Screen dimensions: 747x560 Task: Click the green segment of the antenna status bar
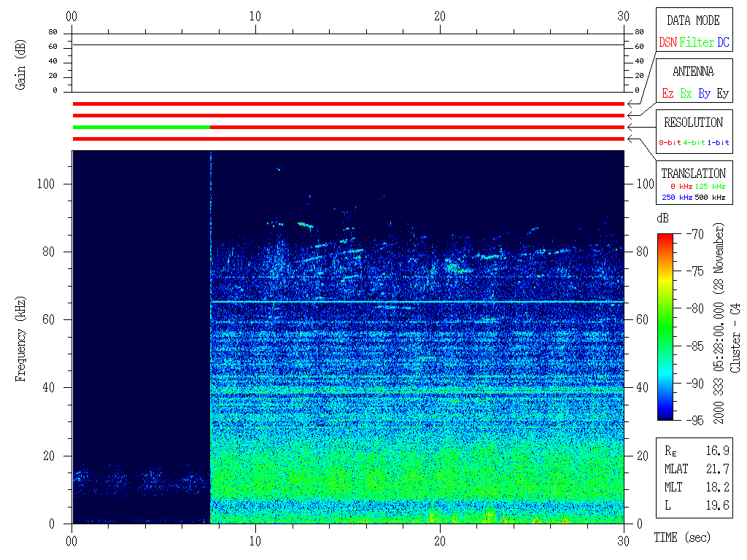pyautogui.click(x=141, y=127)
